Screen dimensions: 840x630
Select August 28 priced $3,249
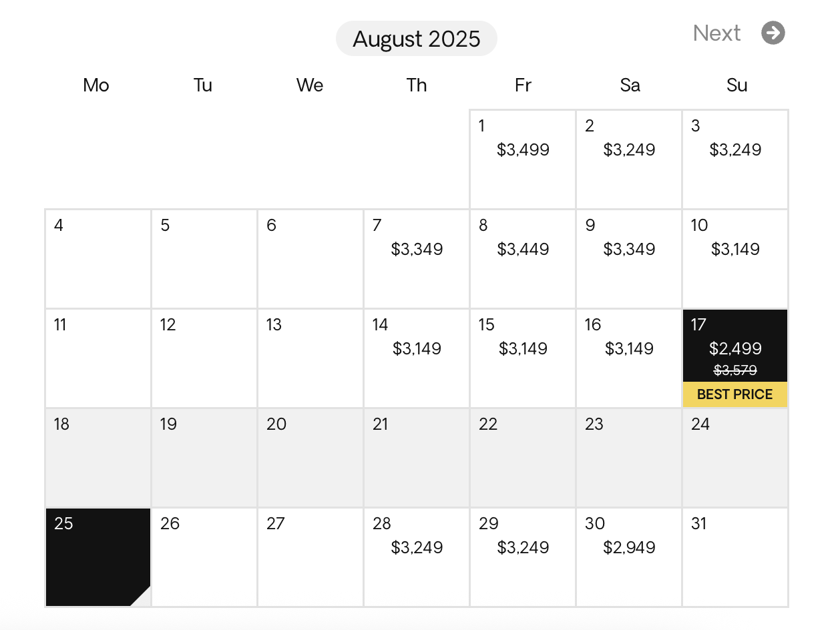[x=417, y=557]
